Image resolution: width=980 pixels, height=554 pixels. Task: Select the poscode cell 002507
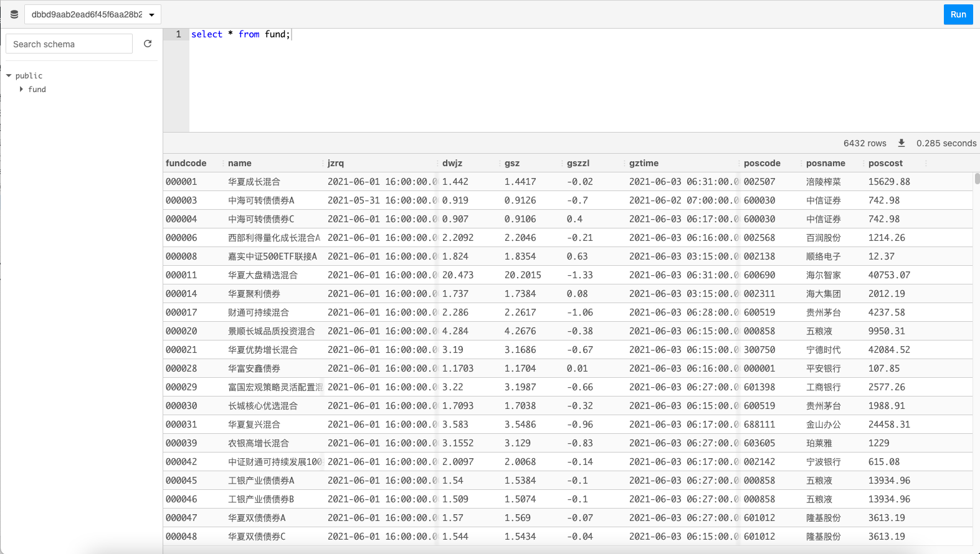759,182
